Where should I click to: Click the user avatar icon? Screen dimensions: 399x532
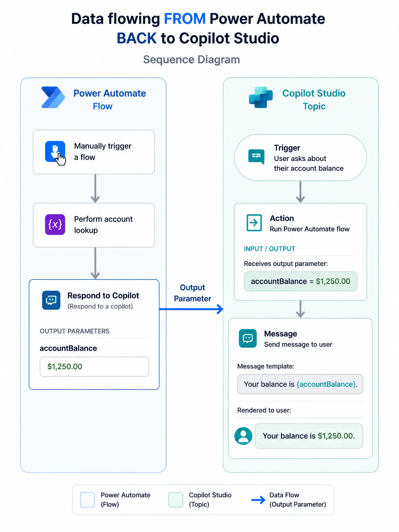pyautogui.click(x=243, y=436)
